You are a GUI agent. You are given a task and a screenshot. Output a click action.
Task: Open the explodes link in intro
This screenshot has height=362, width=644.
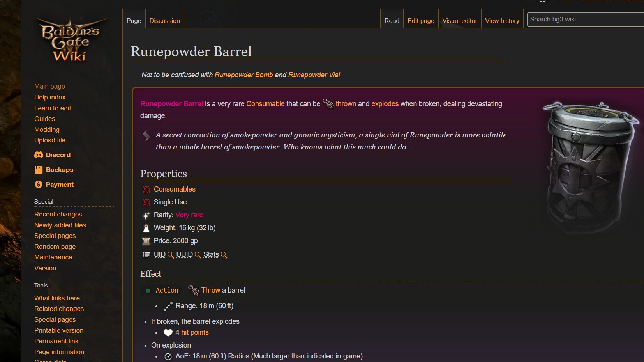tap(385, 104)
